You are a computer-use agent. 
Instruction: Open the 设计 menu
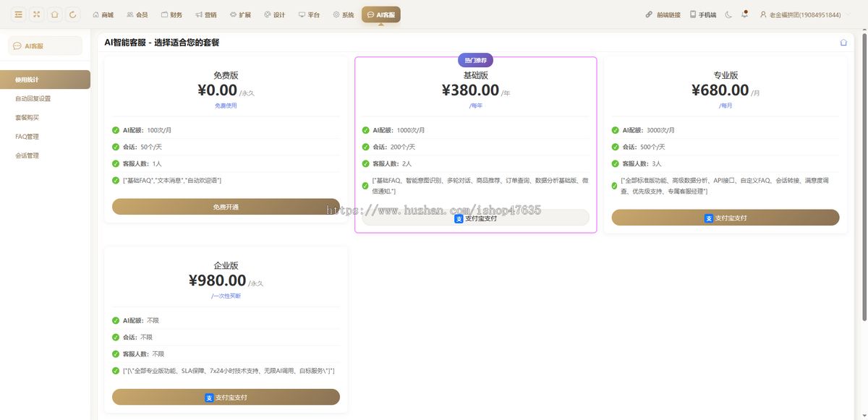(275, 14)
